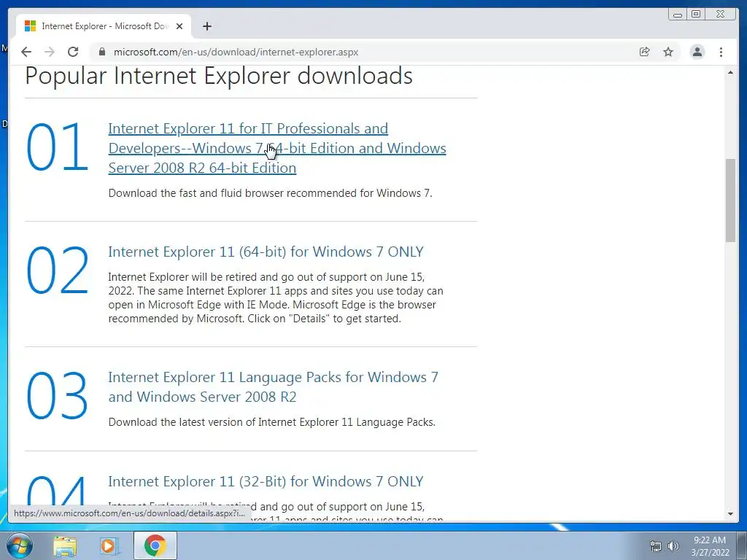This screenshot has width=747, height=560.
Task: Select the Internet Explorer - Microsoft Download tab
Action: [x=104, y=26]
